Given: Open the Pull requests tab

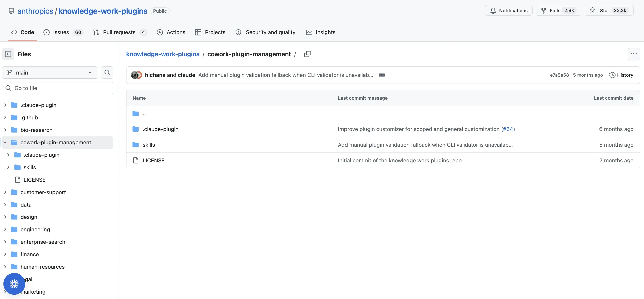Looking at the screenshot, I should click(x=120, y=32).
